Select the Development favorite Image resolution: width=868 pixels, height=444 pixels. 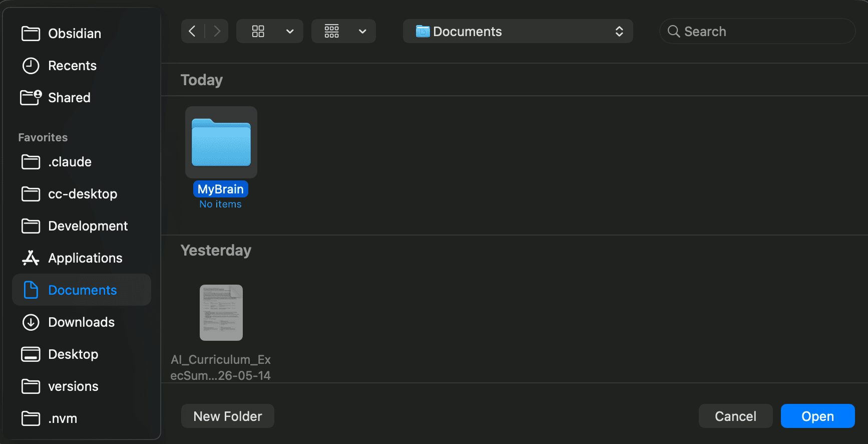(x=82, y=226)
